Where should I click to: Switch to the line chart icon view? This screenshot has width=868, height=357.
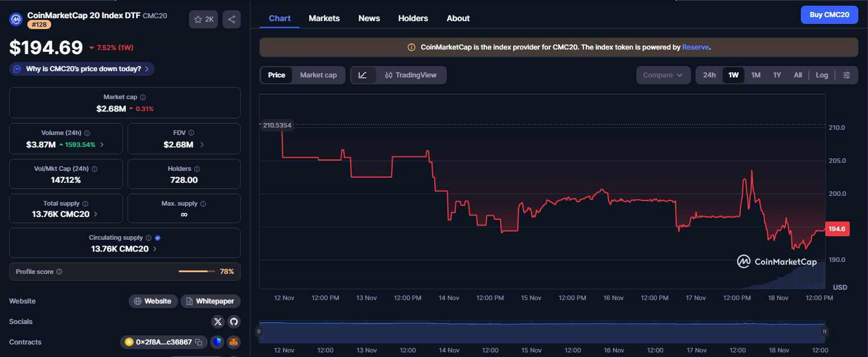pos(363,75)
